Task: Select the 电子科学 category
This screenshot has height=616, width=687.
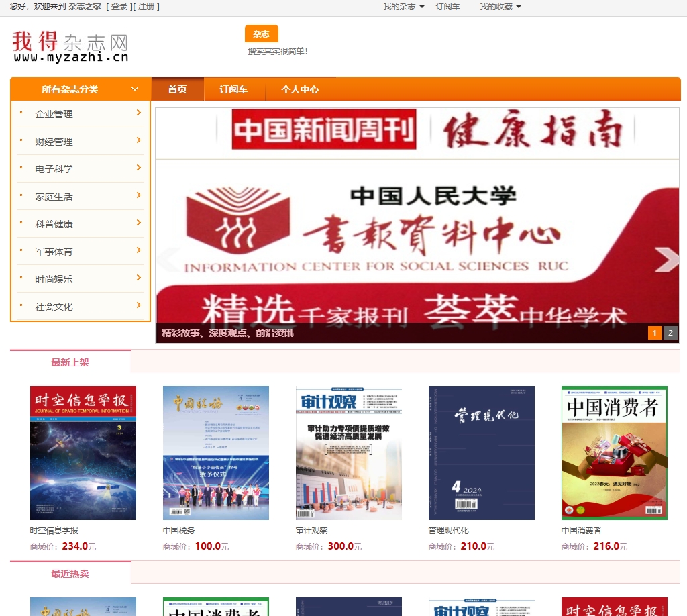Action: coord(54,169)
